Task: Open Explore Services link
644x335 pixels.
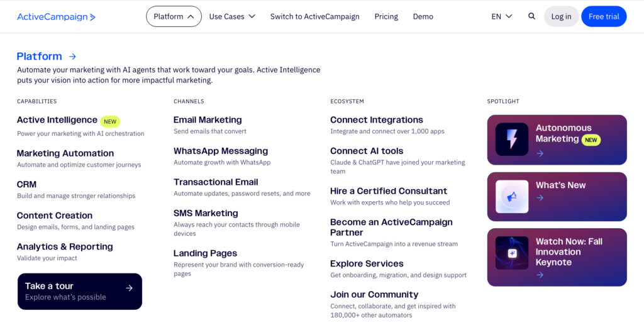Action: click(367, 263)
